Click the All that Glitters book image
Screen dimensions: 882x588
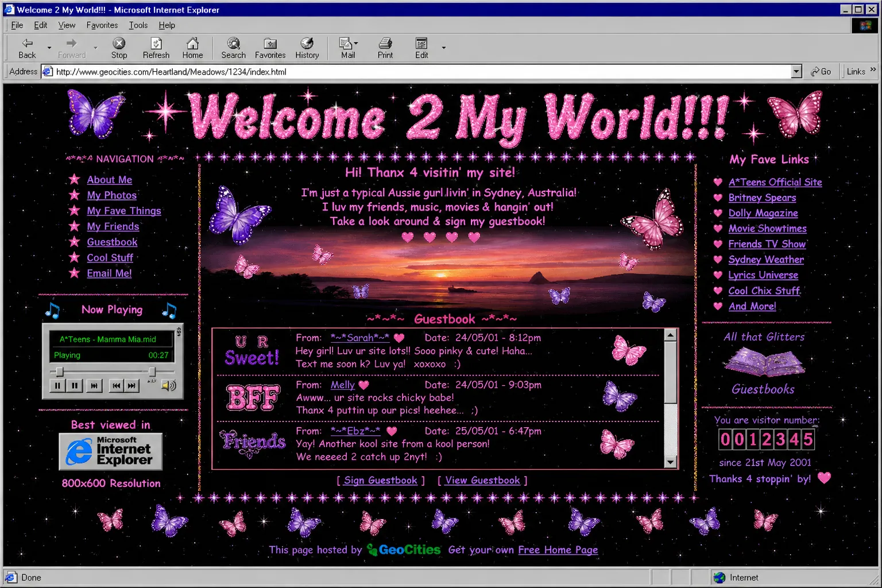click(x=764, y=362)
